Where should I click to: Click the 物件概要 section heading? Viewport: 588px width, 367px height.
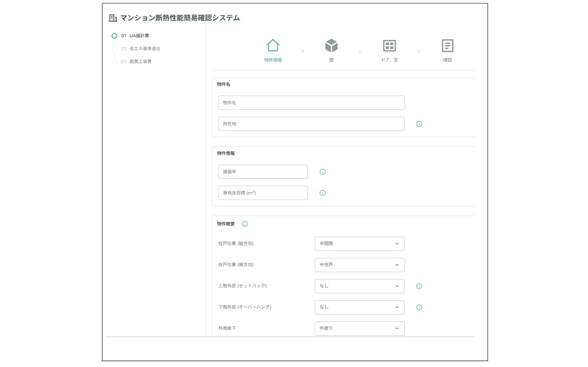click(x=226, y=224)
